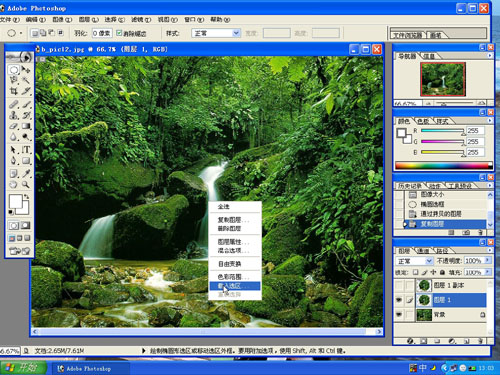The width and height of the screenshot is (500, 375).
Task: Select the Rectangle shape tool
Action: (x=26, y=161)
